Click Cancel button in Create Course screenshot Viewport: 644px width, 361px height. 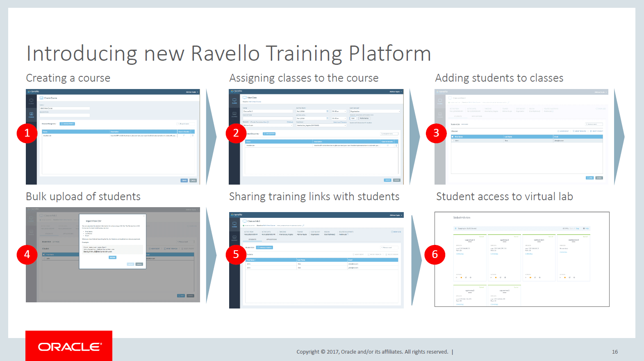[x=193, y=180]
